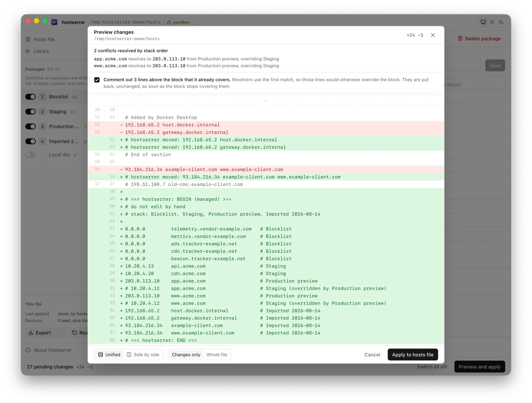Switch to dark theme moon icon
Image resolution: width=532 pixels, height=403 pixels.
pos(501,22)
